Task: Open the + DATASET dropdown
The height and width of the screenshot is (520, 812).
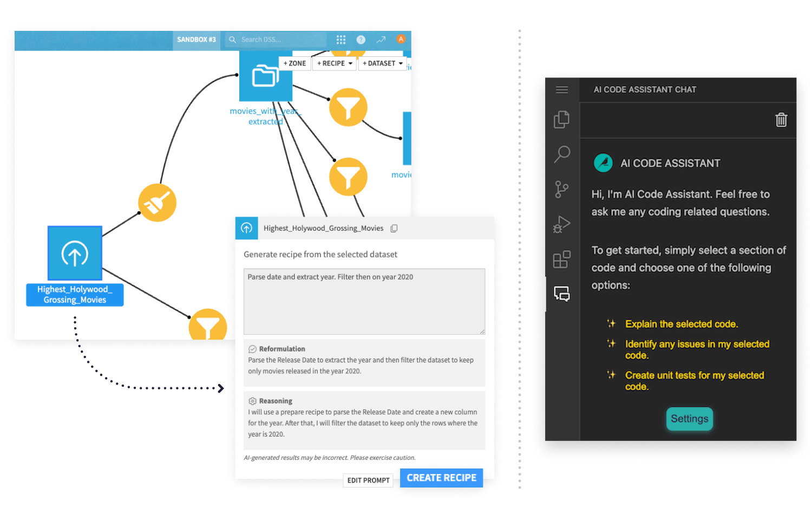Action: coord(382,63)
